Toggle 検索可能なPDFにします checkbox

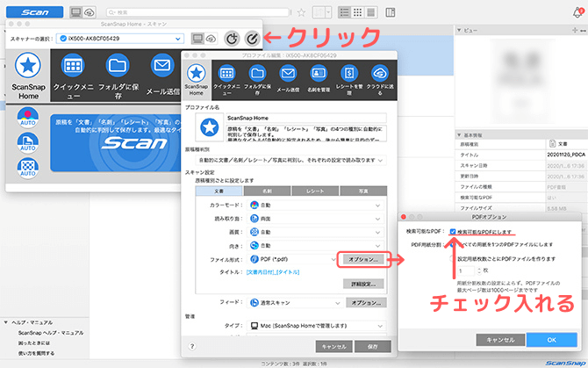(x=453, y=232)
